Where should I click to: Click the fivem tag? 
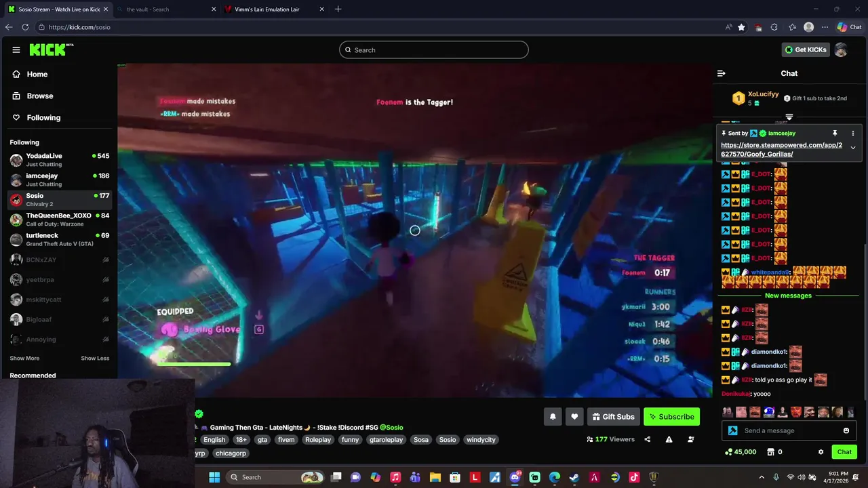click(286, 440)
